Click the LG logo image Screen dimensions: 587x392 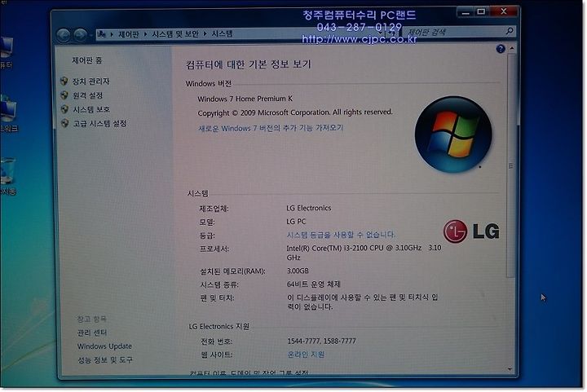pyautogui.click(x=471, y=231)
